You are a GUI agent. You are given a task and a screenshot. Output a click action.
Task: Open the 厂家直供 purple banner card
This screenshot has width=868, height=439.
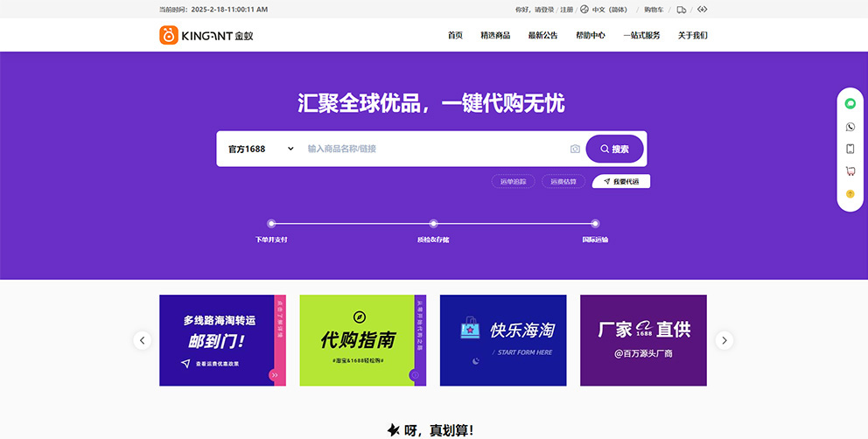point(643,340)
